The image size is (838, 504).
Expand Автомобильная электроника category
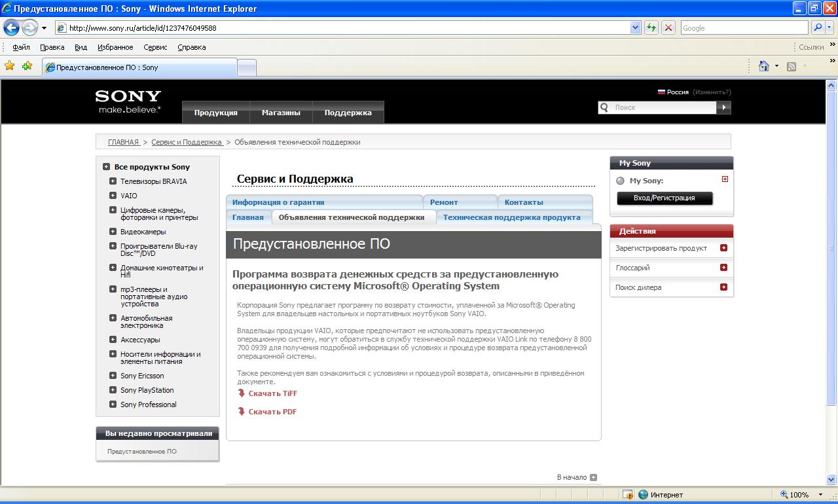[x=113, y=318]
